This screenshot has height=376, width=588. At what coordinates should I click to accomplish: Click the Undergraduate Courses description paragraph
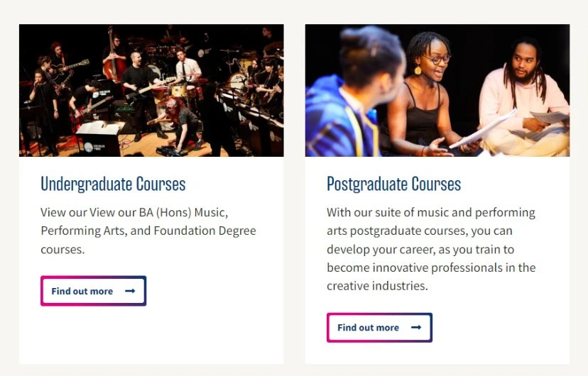click(x=148, y=231)
